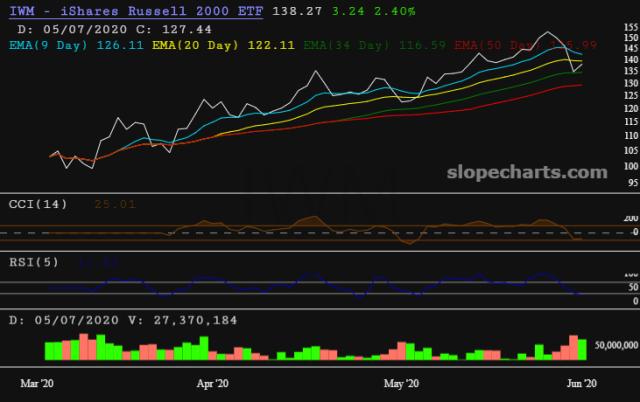Image resolution: width=640 pixels, height=402 pixels.
Task: Click the slopecharts.com watermark
Action: tap(535, 173)
